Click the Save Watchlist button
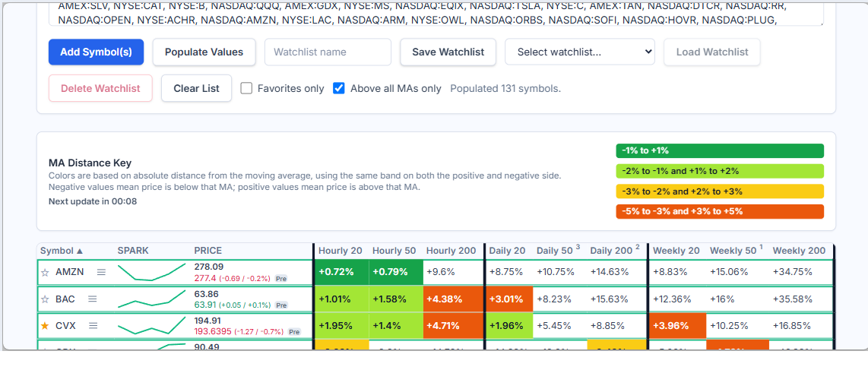This screenshot has width=868, height=389. pos(448,52)
